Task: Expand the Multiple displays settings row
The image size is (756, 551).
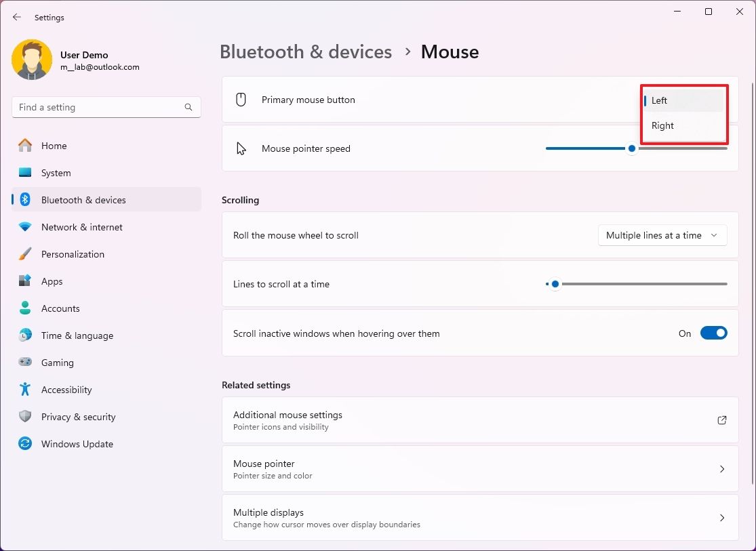Action: [x=721, y=517]
